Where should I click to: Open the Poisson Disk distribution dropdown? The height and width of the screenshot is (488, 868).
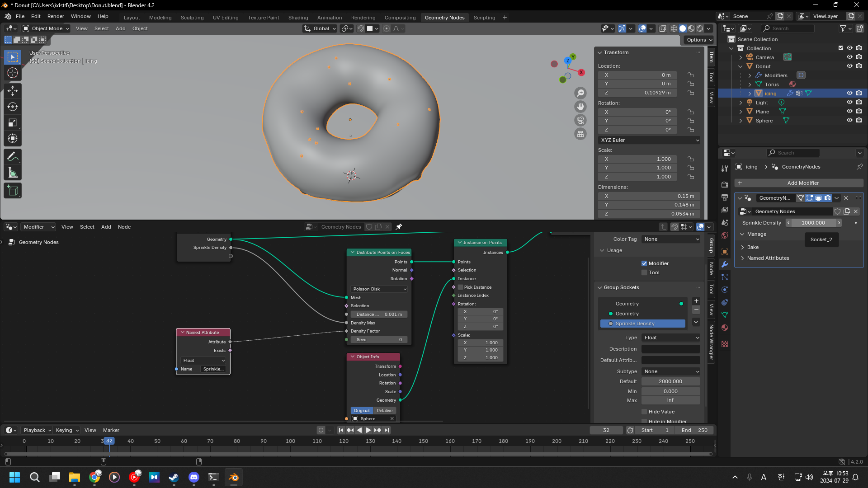coord(379,289)
